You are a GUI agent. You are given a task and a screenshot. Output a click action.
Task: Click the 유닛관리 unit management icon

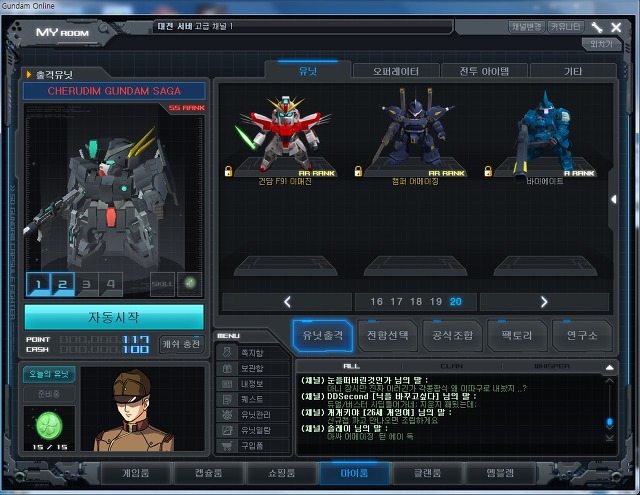point(227,414)
